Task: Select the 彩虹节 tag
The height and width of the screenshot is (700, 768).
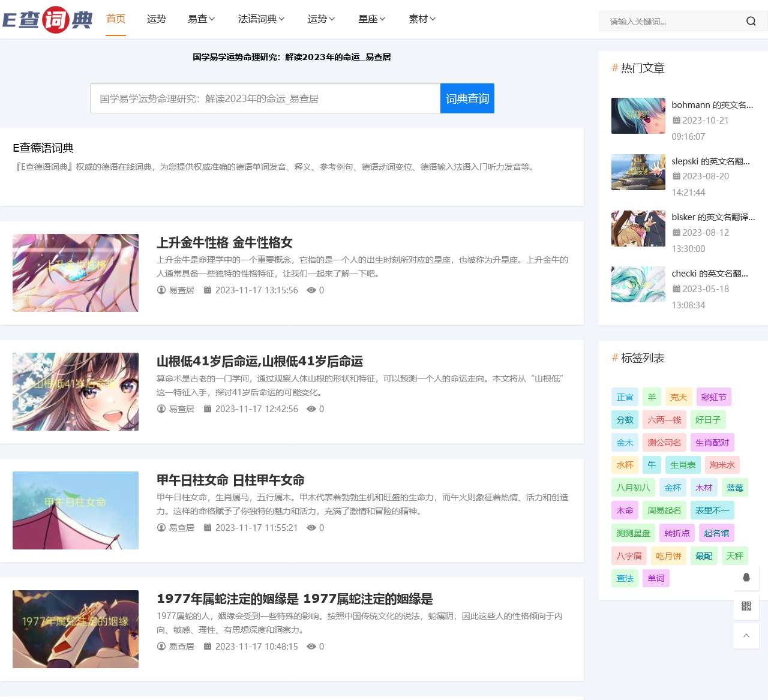Action: pyautogui.click(x=713, y=397)
